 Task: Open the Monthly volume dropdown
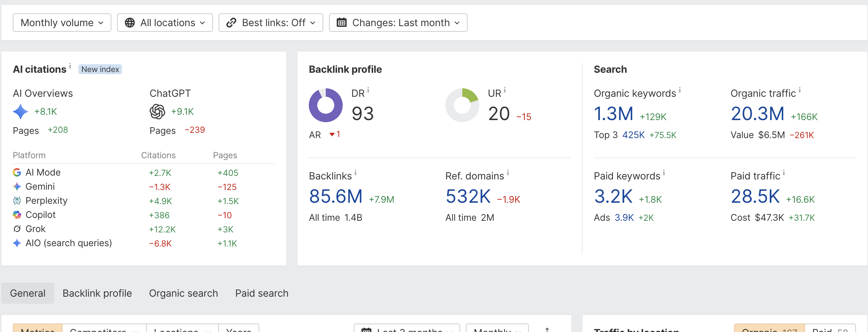click(x=62, y=23)
